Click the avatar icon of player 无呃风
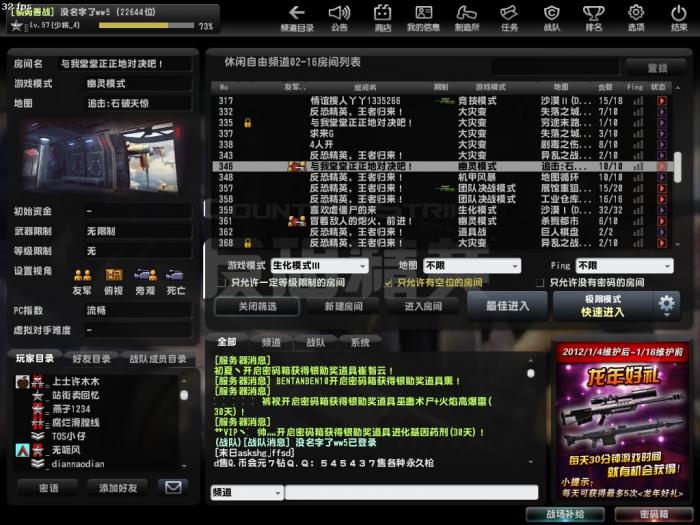Image resolution: width=700 pixels, height=525 pixels. point(22,450)
